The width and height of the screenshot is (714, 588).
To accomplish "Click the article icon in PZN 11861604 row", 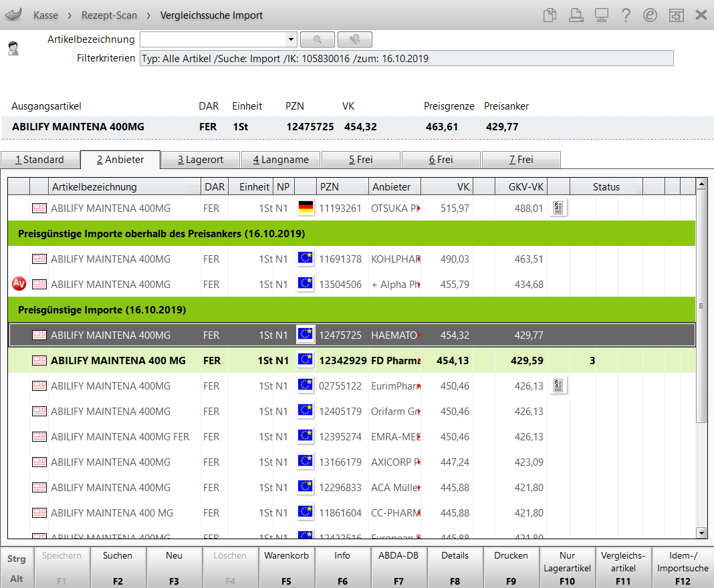I will [x=39, y=513].
